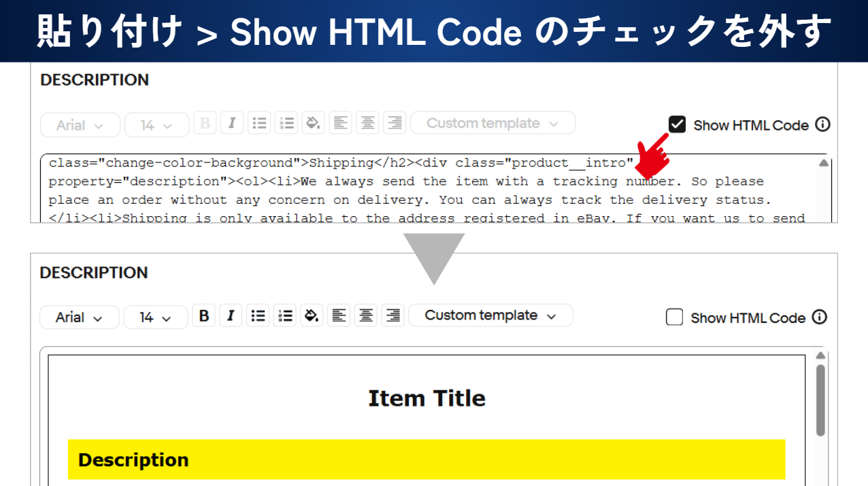This screenshot has width=868, height=486.
Task: Center align text in the lower editor toolbar
Action: tap(366, 316)
